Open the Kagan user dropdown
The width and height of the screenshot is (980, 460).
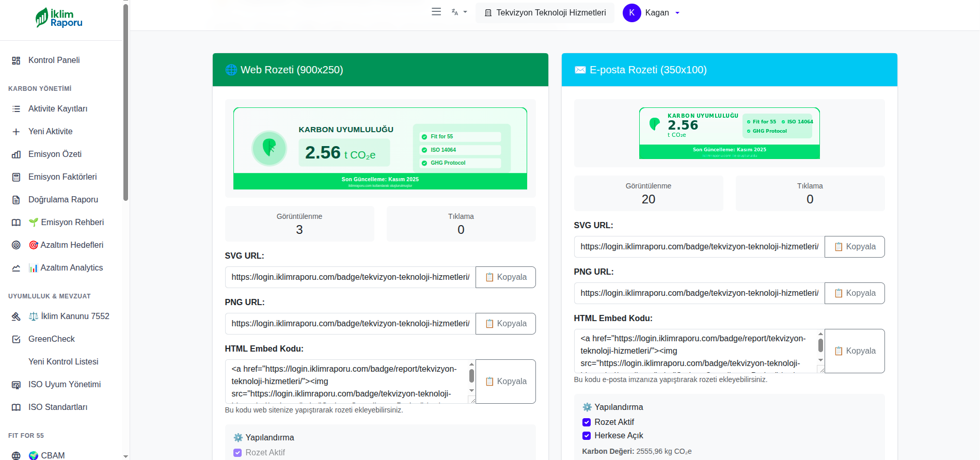(x=662, y=13)
